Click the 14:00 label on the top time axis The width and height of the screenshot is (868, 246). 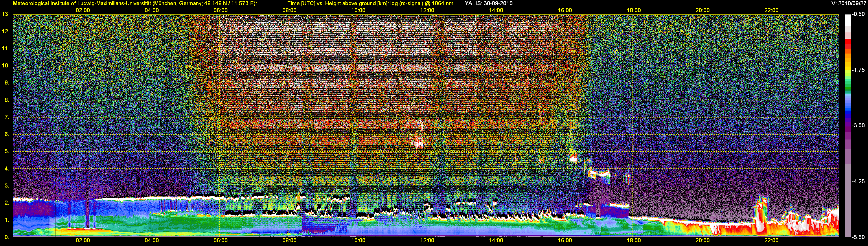pyautogui.click(x=496, y=10)
